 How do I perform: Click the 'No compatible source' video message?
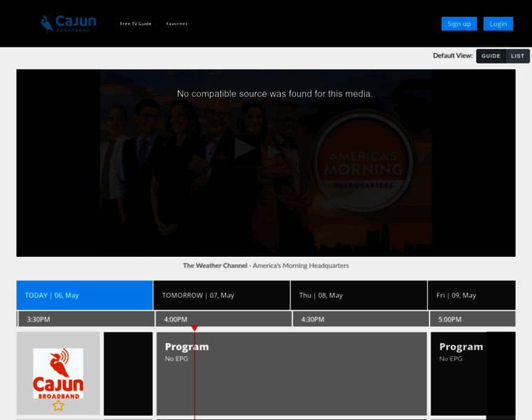coord(275,94)
